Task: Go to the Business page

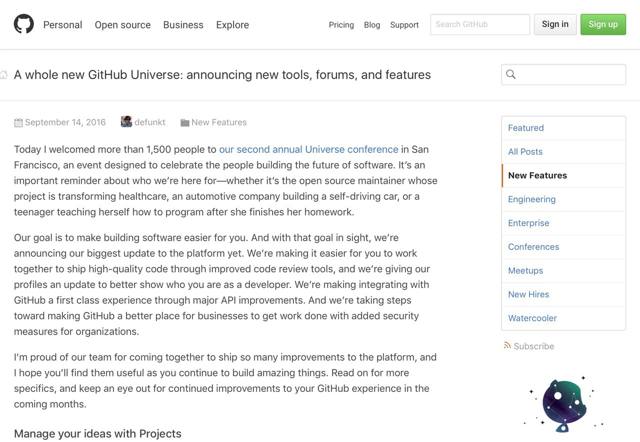Action: pyautogui.click(x=183, y=25)
